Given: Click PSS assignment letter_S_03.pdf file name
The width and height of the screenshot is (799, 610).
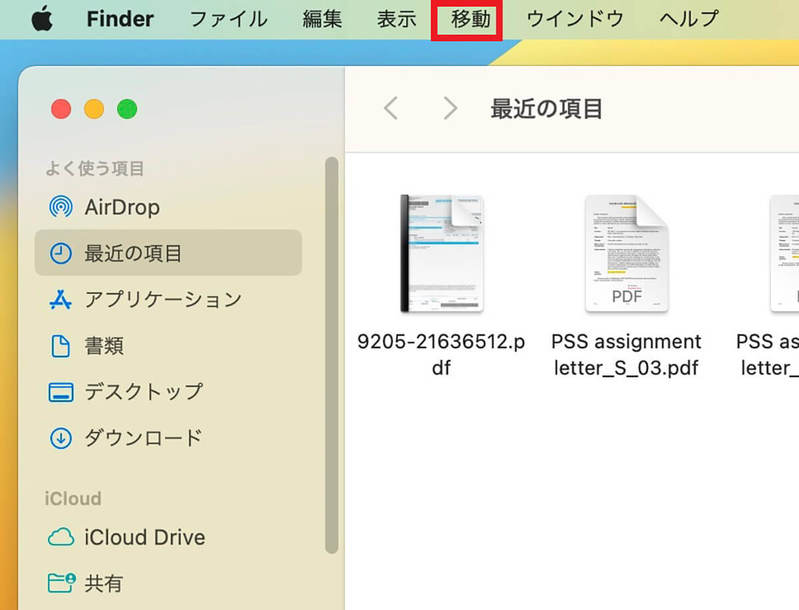Looking at the screenshot, I should click(x=626, y=354).
